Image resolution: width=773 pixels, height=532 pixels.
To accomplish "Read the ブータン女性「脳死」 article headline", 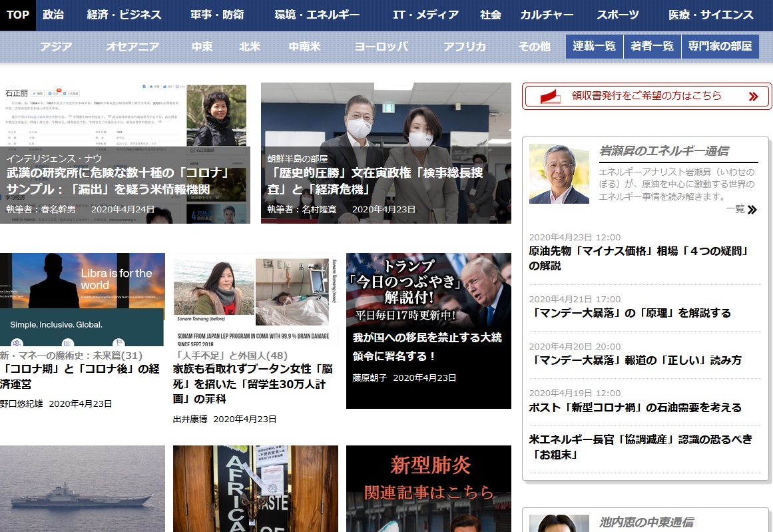I will click(x=253, y=384).
